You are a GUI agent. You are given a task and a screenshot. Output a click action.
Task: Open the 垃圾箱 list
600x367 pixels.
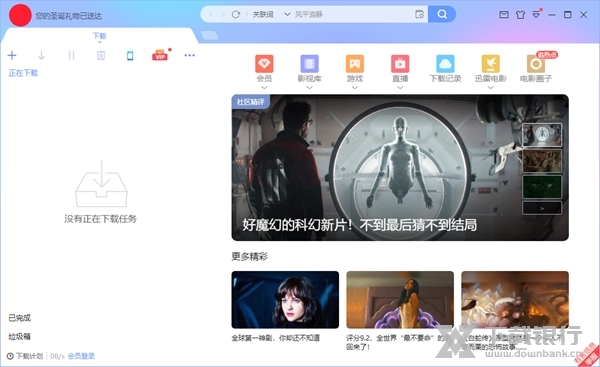tap(20, 336)
